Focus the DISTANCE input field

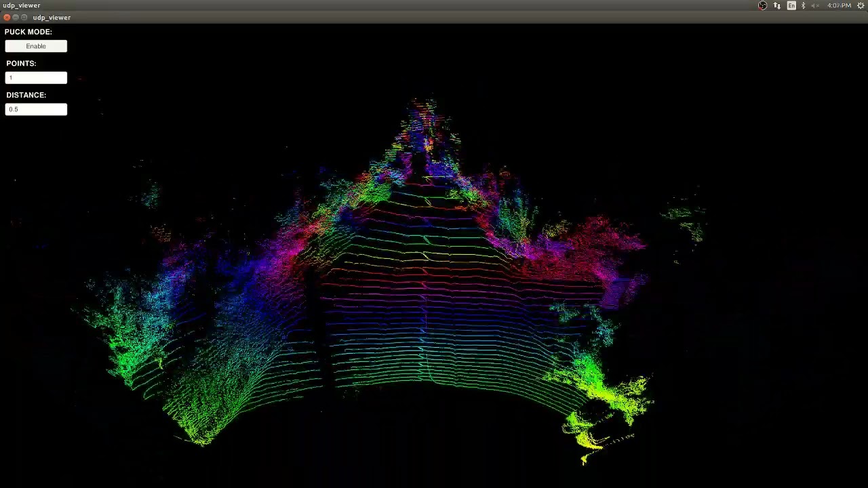36,109
